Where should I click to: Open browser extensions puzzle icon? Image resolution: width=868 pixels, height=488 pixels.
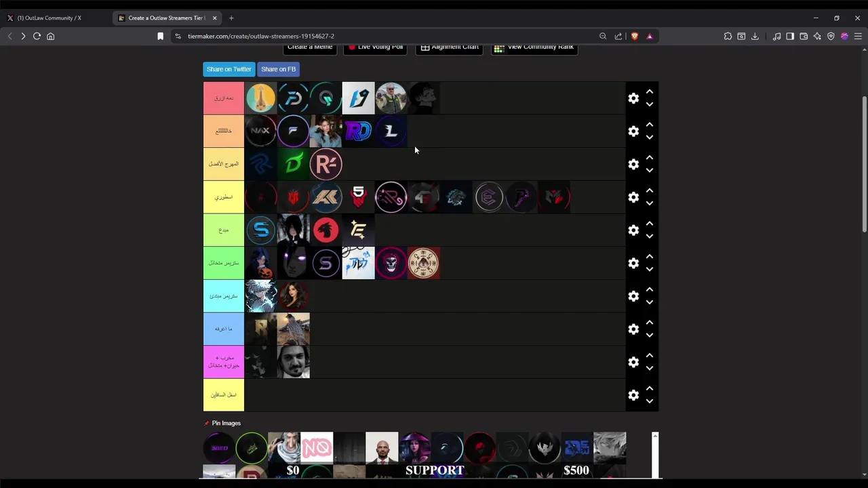tap(728, 36)
